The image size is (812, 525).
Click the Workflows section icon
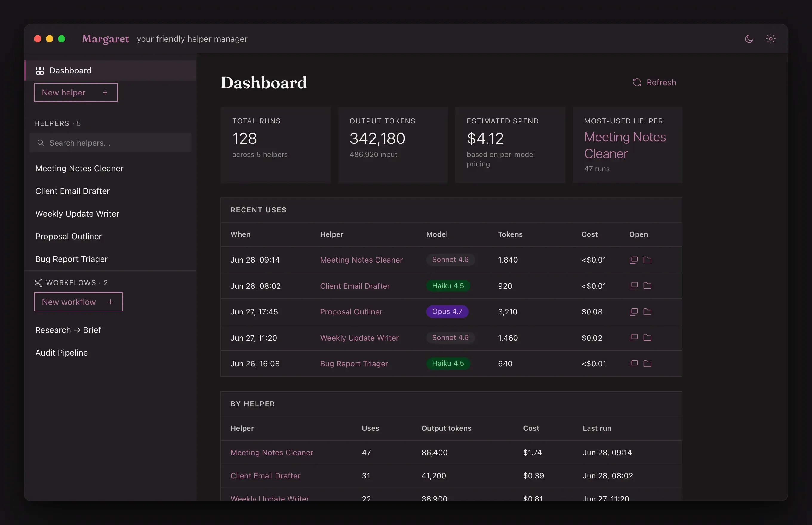click(x=38, y=282)
